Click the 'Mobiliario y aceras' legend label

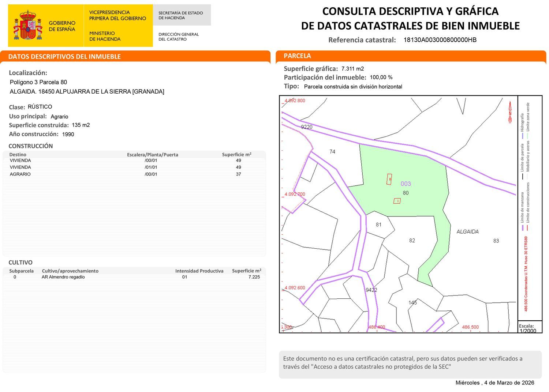click(x=528, y=156)
